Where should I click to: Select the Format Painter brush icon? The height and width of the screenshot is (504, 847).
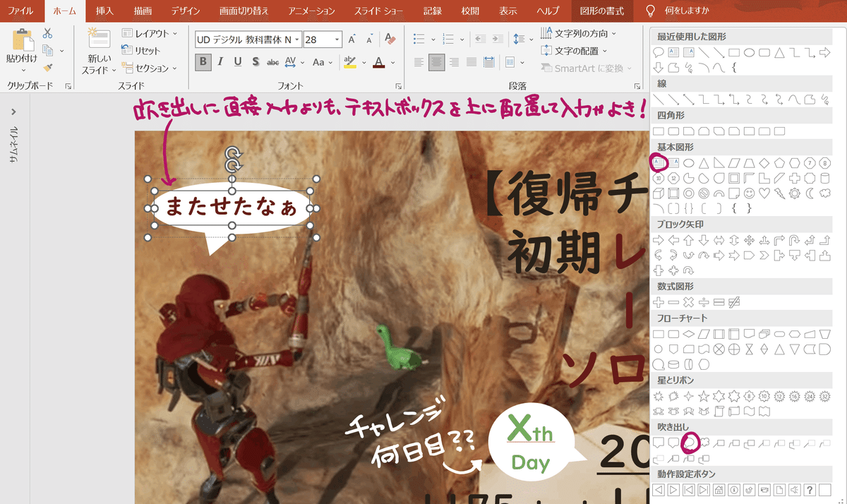(47, 68)
